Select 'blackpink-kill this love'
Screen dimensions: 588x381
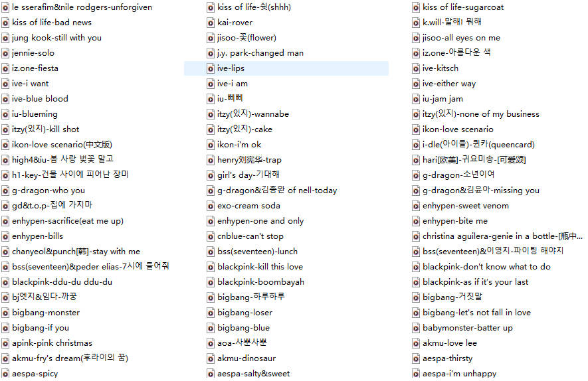click(260, 267)
